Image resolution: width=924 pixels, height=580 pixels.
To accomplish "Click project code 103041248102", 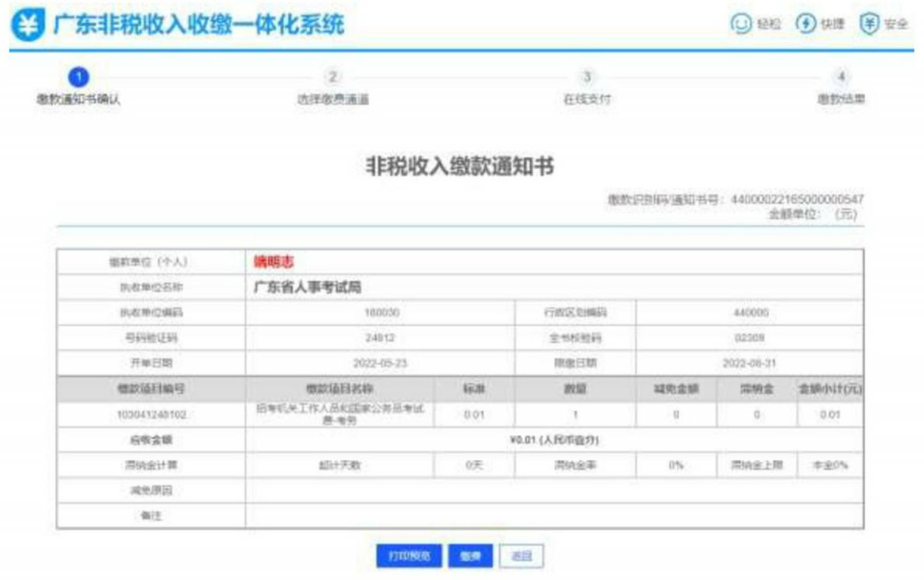I will click(x=151, y=414).
